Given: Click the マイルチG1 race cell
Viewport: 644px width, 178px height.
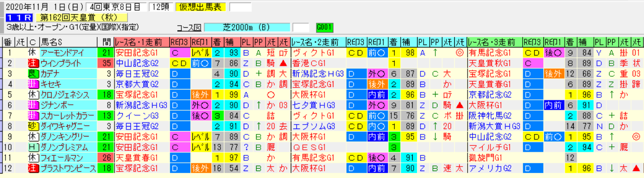Looking at the screenshot, I should click(x=494, y=147).
